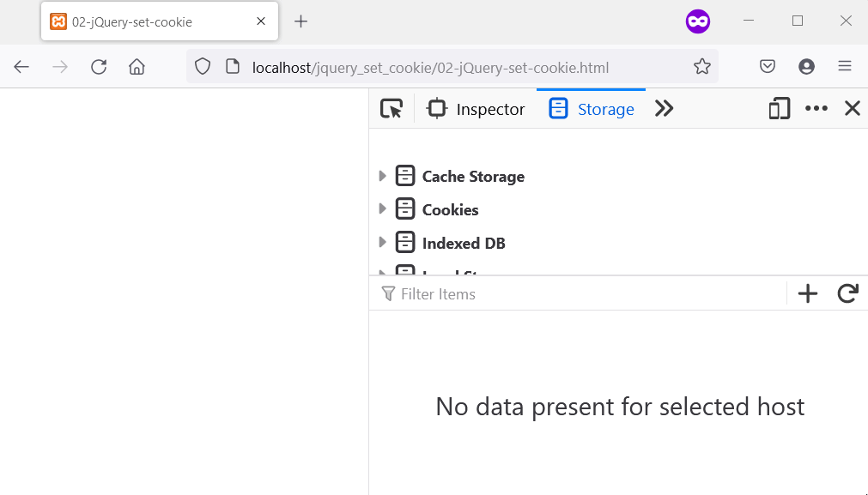Show more DevTools tabs chevron
The width and height of the screenshot is (868, 495).
pos(664,109)
